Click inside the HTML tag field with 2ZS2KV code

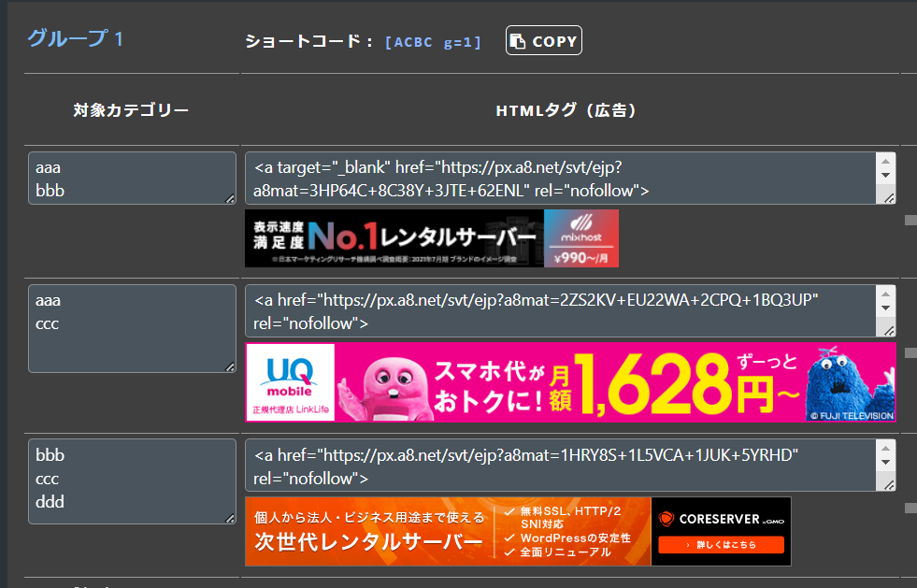point(561,311)
